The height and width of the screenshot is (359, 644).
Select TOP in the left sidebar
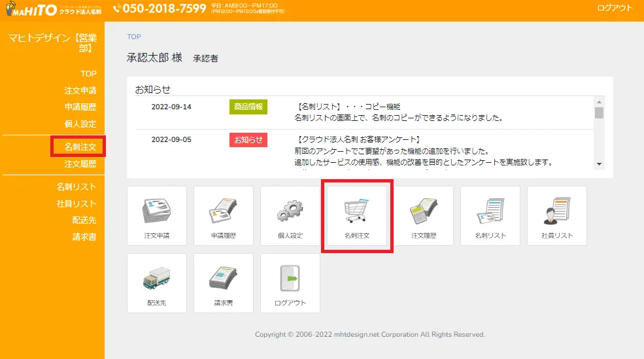point(88,74)
